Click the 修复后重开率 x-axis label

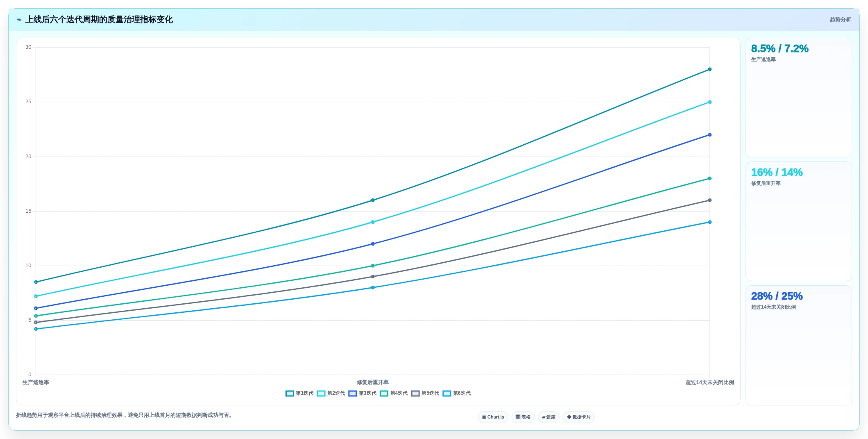tap(373, 382)
